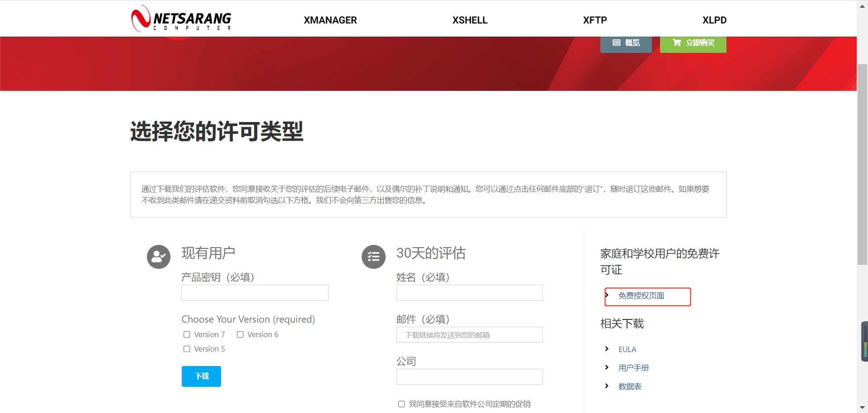The image size is (868, 413).
Task: Focus the 产品密钥 product key field
Action: (x=255, y=293)
